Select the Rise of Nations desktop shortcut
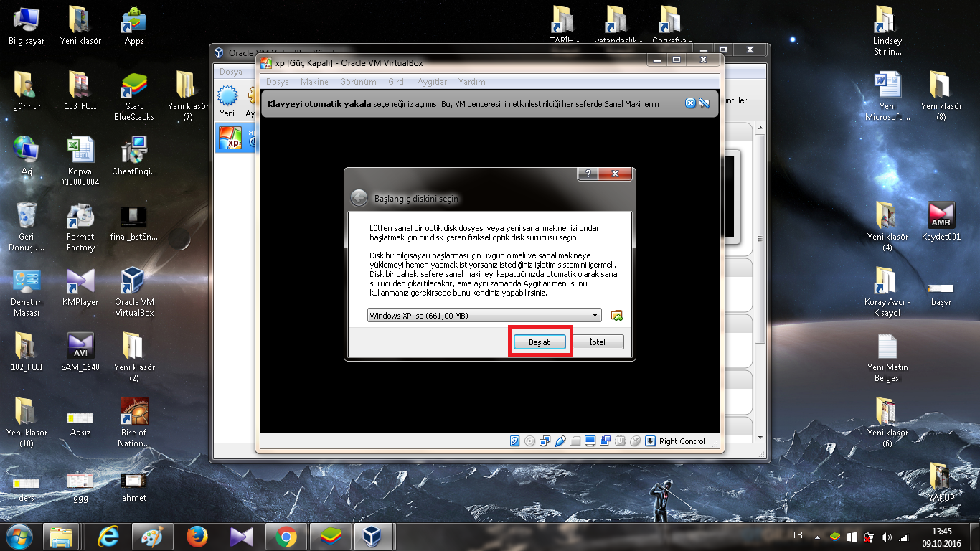 134,423
